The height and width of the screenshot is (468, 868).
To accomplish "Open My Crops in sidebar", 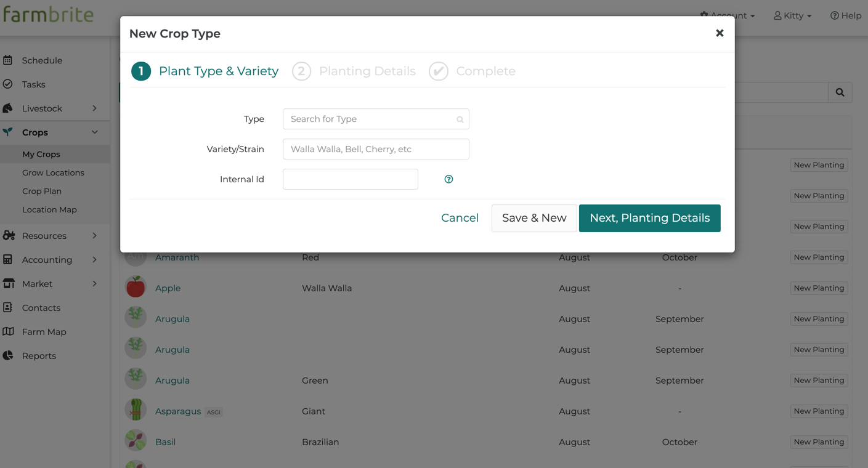I will (x=41, y=154).
